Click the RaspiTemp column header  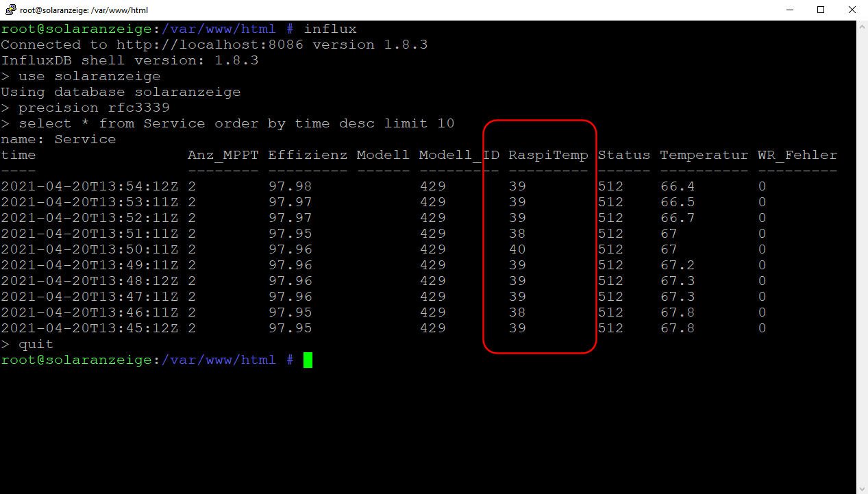(548, 156)
